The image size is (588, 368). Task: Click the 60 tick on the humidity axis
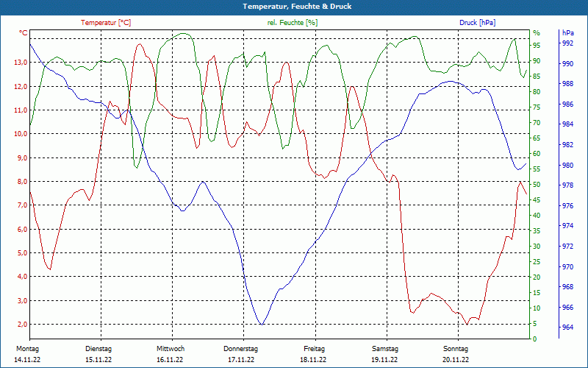pyautogui.click(x=537, y=154)
